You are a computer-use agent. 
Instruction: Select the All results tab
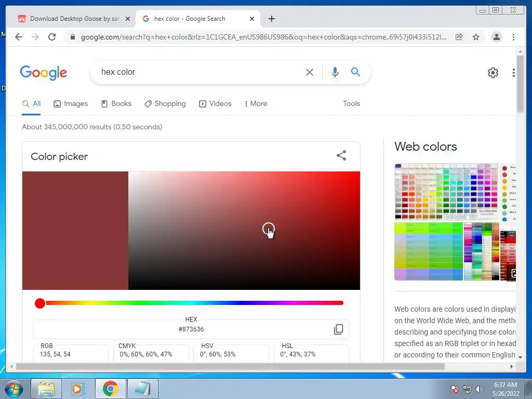31,104
